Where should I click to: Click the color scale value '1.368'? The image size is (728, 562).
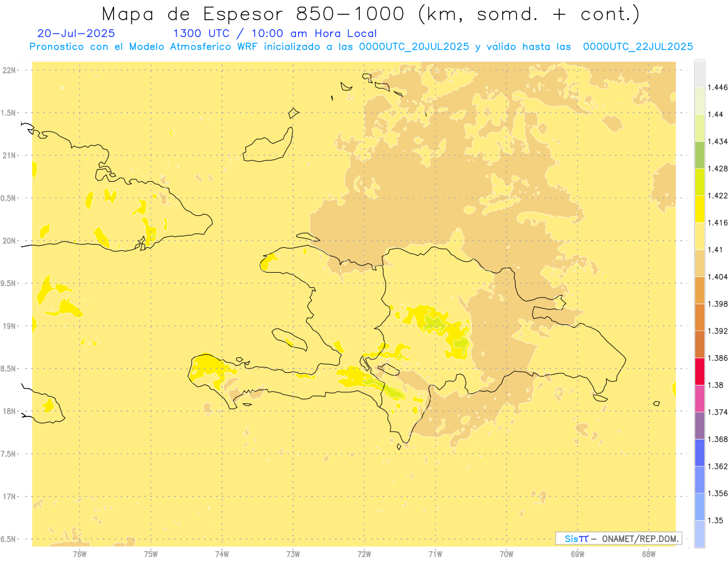coord(717,440)
